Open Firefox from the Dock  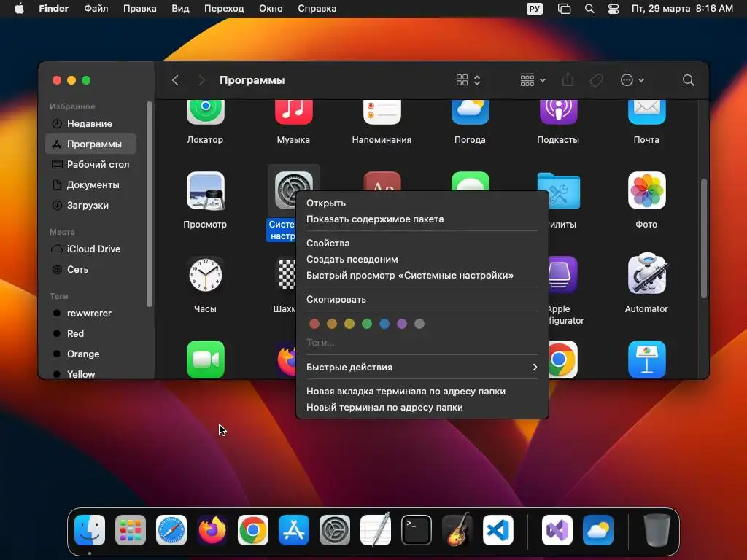click(x=212, y=530)
